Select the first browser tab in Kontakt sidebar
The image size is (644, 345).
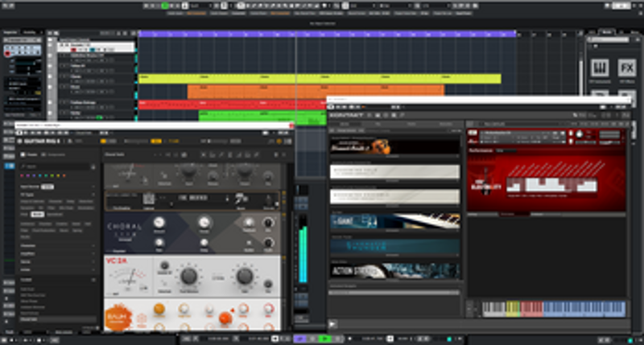point(345,124)
